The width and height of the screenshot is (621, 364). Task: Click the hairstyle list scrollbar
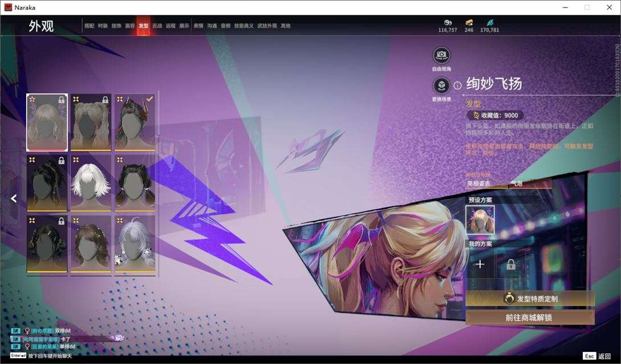[159, 183]
